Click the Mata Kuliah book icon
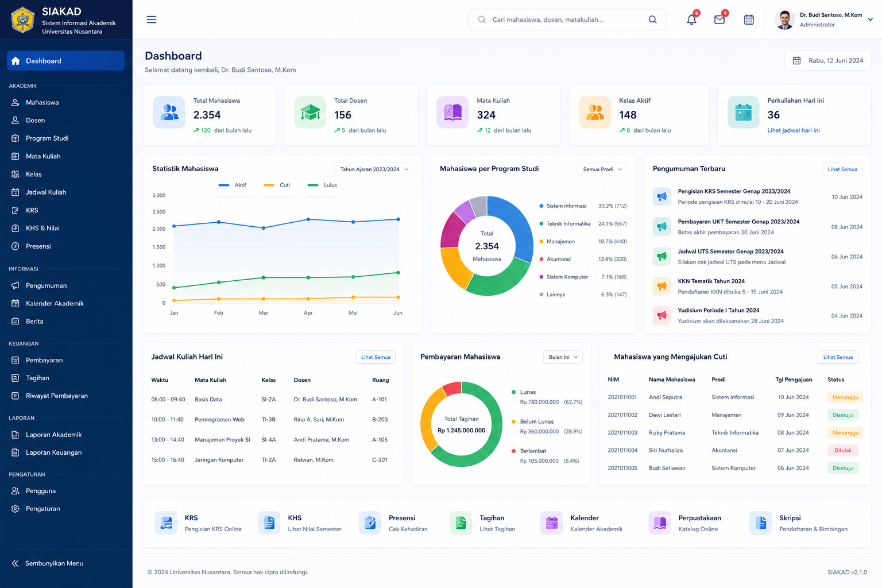This screenshot has height=588, width=882. click(452, 112)
